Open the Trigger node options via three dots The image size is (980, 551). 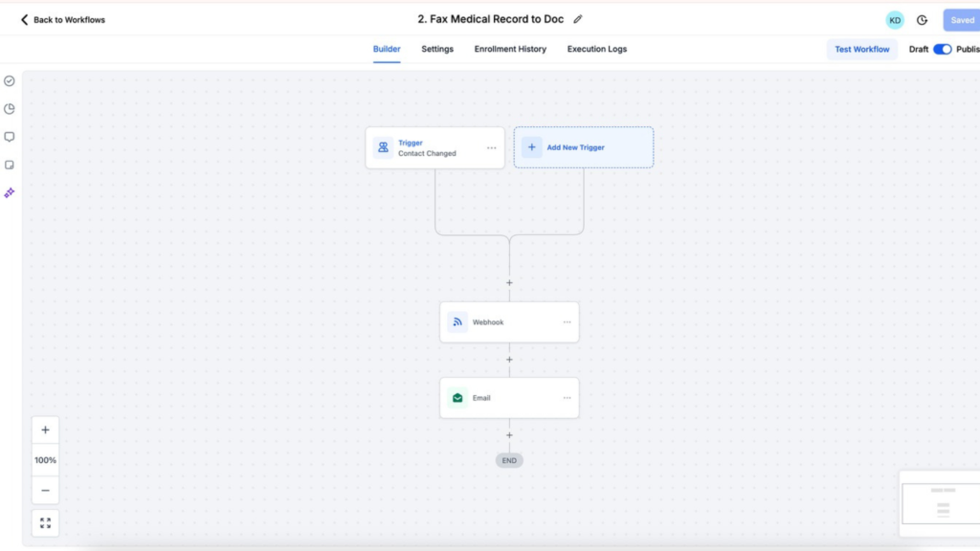tap(490, 147)
